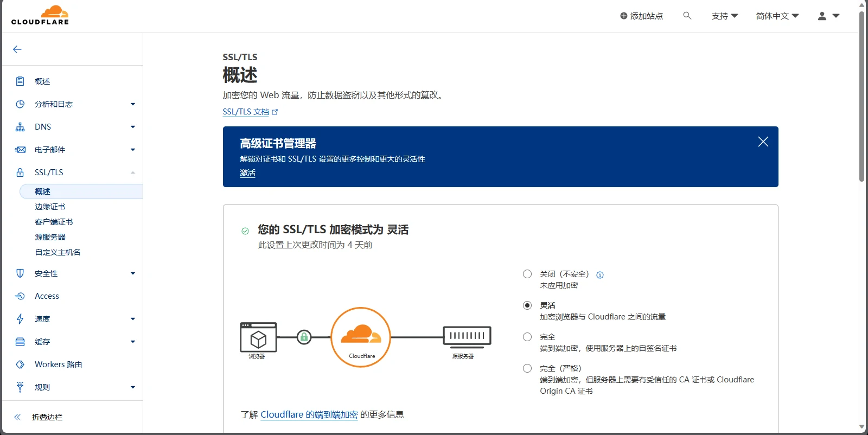Screen dimensions: 868x435
Task: Click the 电子邮件 envelope icon
Action: click(20, 150)
